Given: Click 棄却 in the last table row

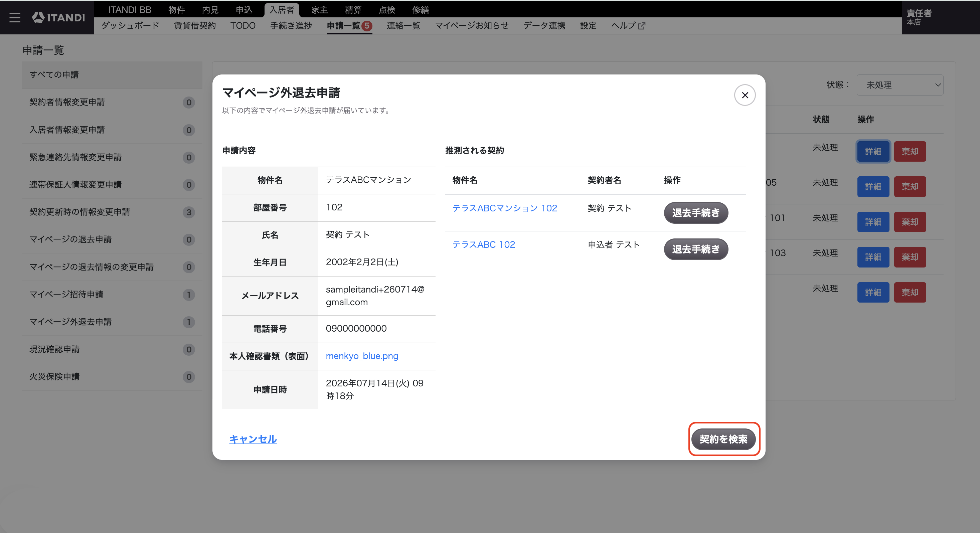Looking at the screenshot, I should tap(910, 292).
